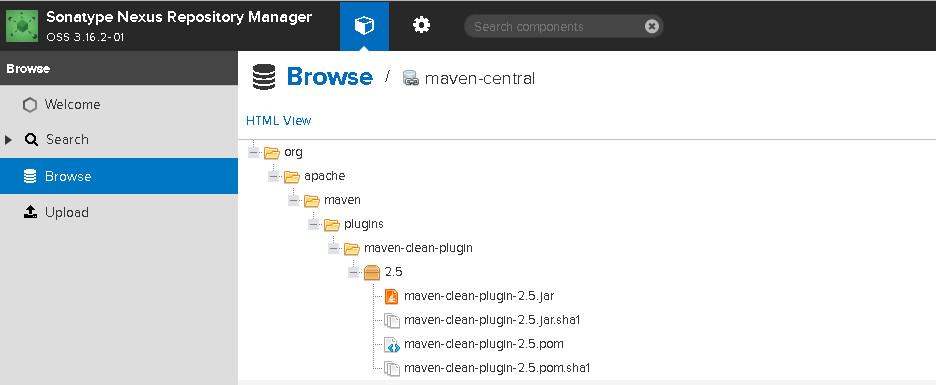The image size is (936, 385).
Task: Expand the Search sidebar item arrow
Action: (8, 140)
